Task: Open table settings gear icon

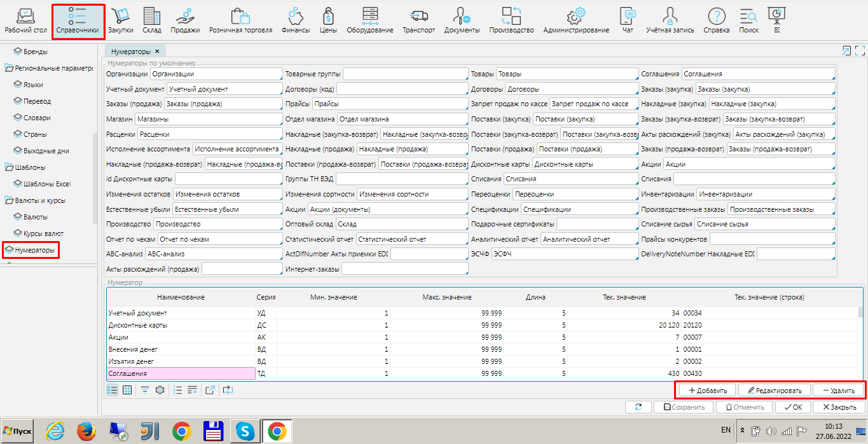Action: [160, 390]
